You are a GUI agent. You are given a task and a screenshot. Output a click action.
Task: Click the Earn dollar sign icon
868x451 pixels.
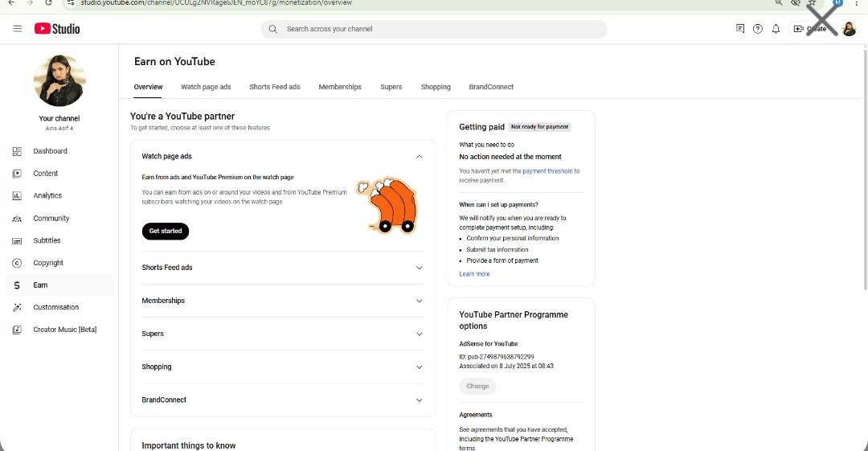pyautogui.click(x=17, y=285)
